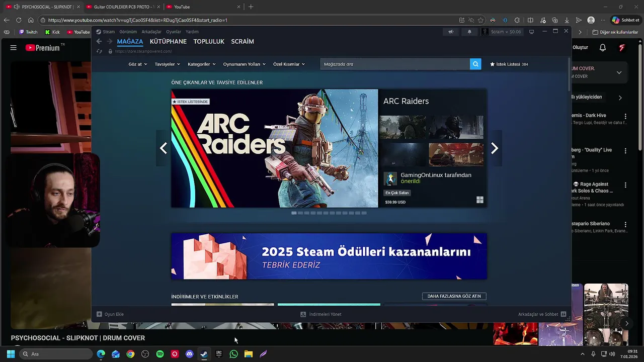This screenshot has height=362, width=644.
Task: Expand Kategoriler dropdown
Action: tap(202, 64)
